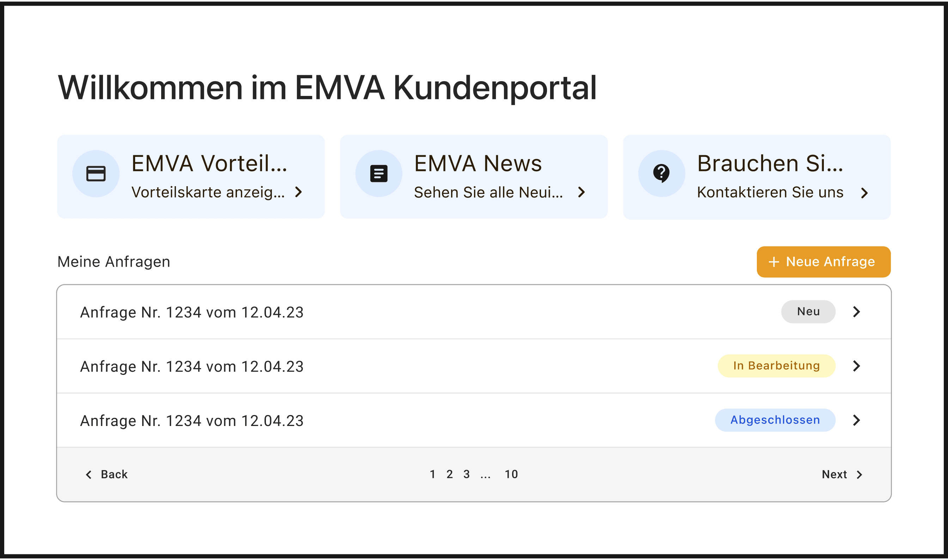948x560 pixels.
Task: Expand the In Bearbeitung request chevron
Action: click(x=856, y=366)
